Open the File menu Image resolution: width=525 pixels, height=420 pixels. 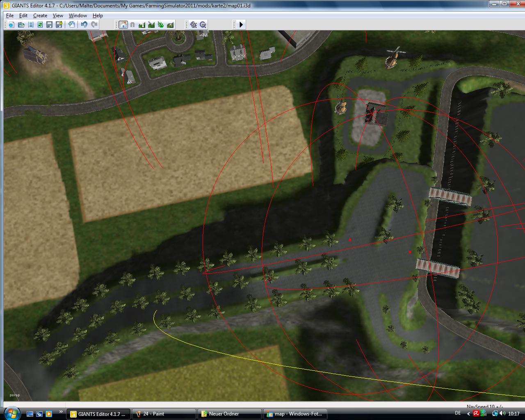click(10, 16)
